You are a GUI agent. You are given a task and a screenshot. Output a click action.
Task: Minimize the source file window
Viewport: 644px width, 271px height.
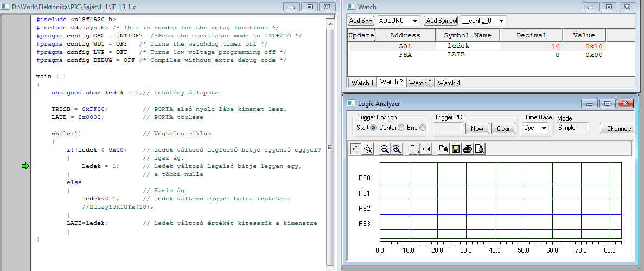[x=291, y=7]
